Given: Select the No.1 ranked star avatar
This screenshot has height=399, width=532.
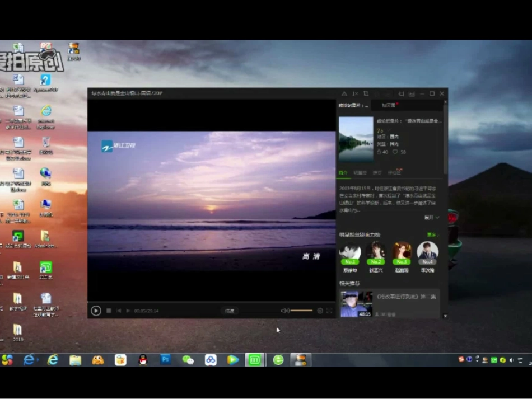Looking at the screenshot, I should click(x=350, y=252).
